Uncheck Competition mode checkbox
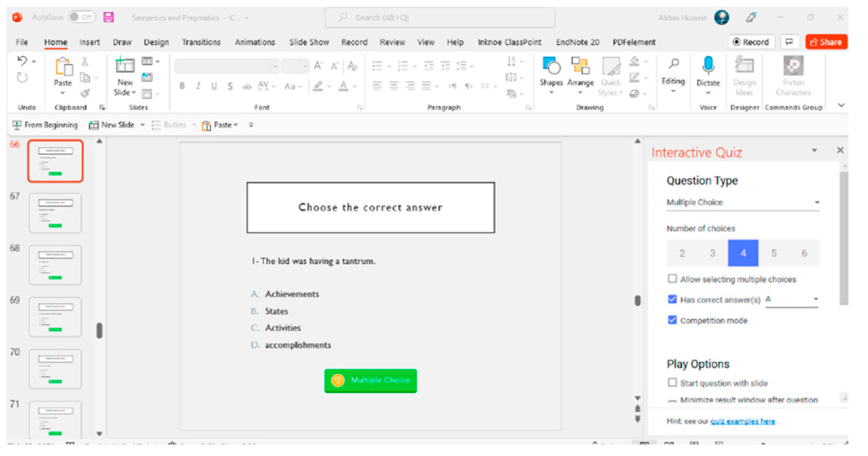 pos(672,320)
